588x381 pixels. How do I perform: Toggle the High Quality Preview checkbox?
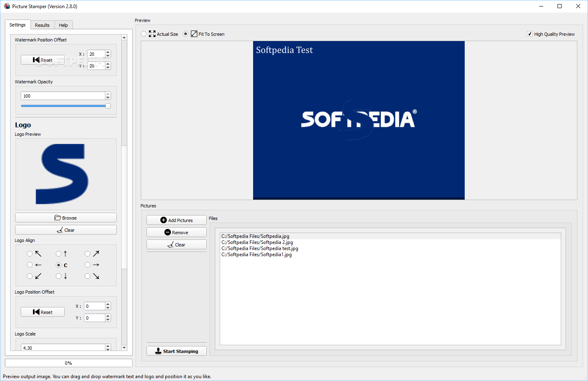click(x=530, y=34)
